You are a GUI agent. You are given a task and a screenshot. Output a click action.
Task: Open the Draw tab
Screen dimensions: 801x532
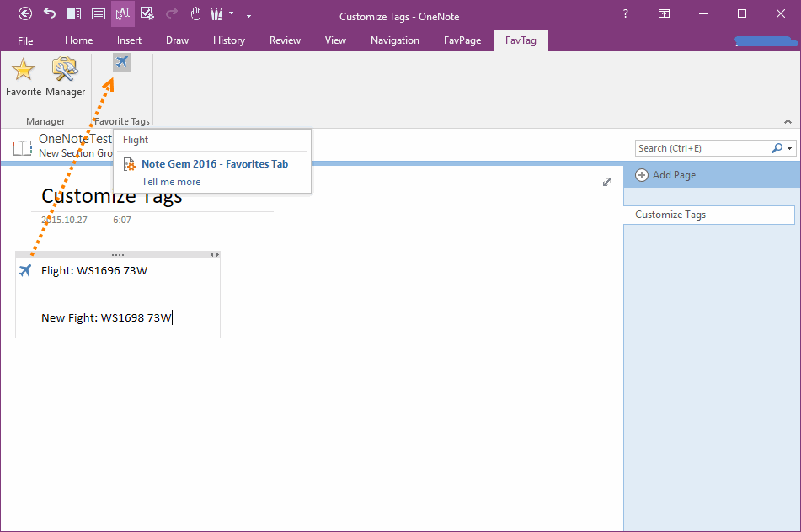coord(177,40)
